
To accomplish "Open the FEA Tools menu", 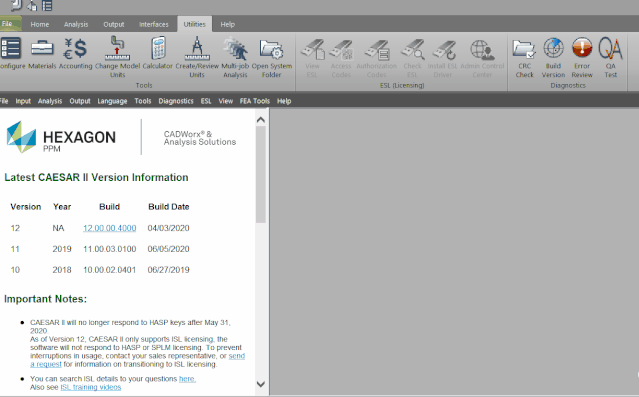I will coord(255,101).
